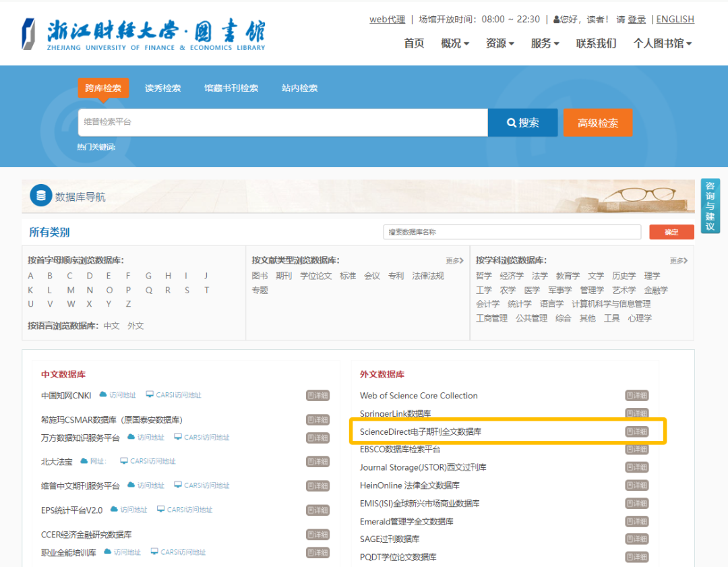Viewport: 728px width, 567px height.
Task: Filter by document type 法律法规
Action: pos(428,276)
